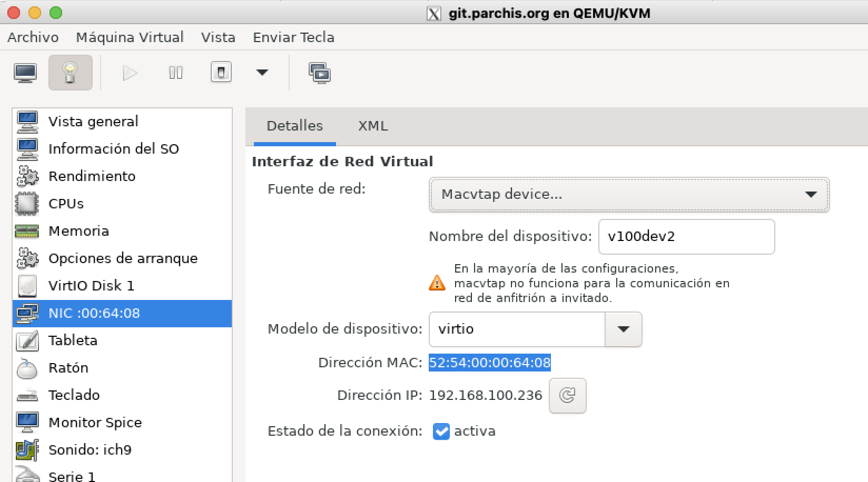Image resolution: width=868 pixels, height=482 pixels.
Task: Click the Ratón mouse icon
Action: point(27,368)
